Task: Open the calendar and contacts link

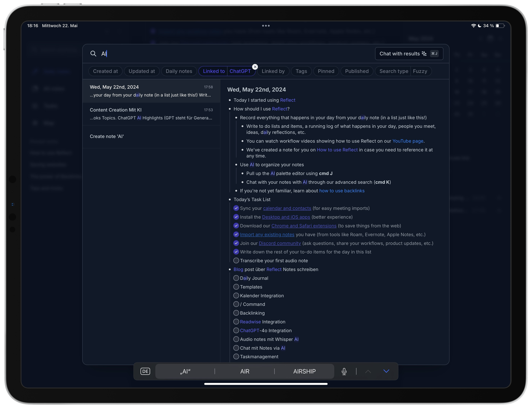Action: [x=287, y=208]
